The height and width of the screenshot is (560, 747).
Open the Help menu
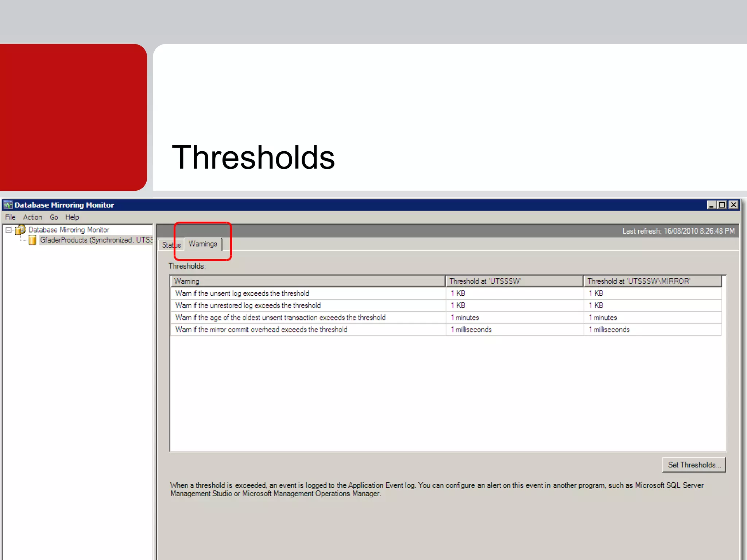(72, 217)
